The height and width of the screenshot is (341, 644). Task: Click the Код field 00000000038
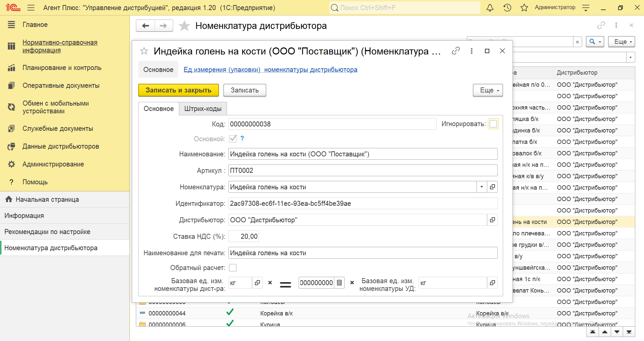[332, 124]
